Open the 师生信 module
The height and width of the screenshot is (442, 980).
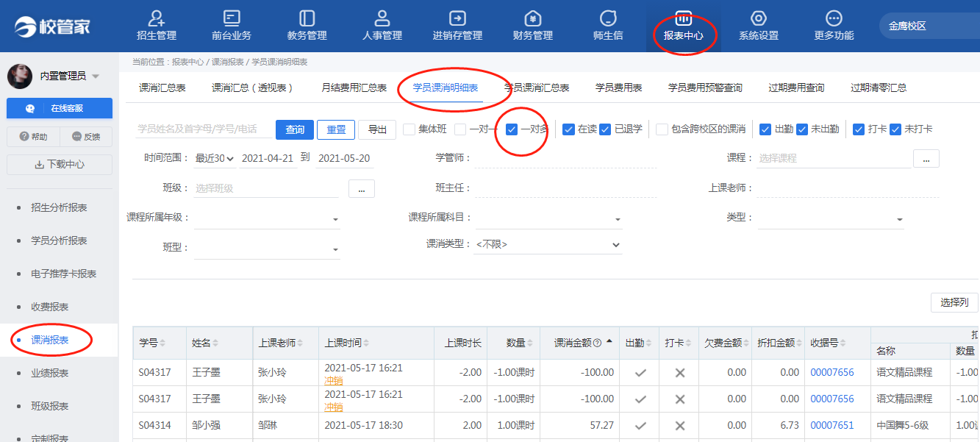pos(608,26)
